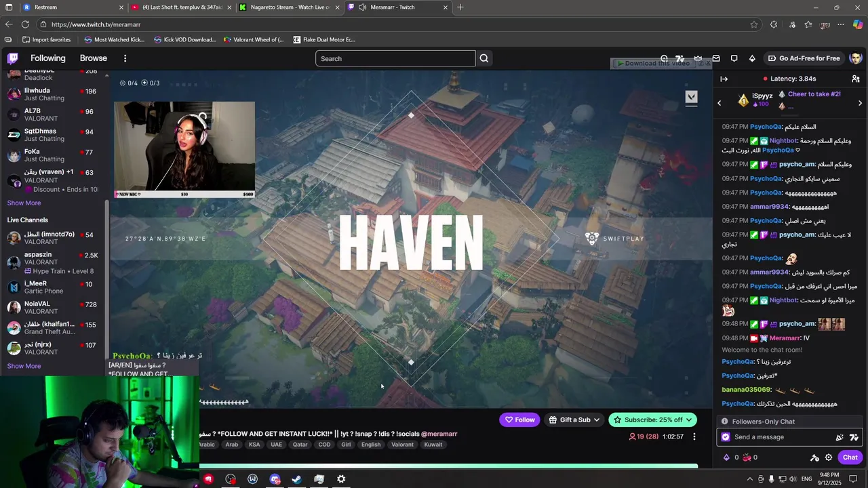This screenshot has height=488, width=868.
Task: Open the 7TV emote menu in chat input
Action: [x=854, y=437]
